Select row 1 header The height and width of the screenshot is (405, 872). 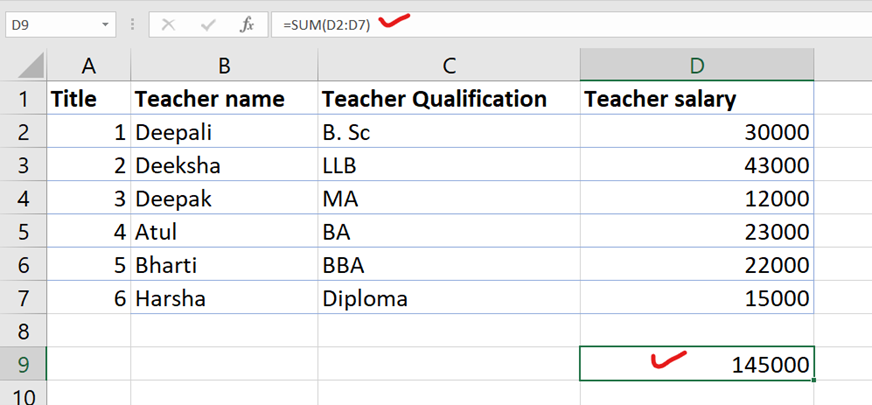[x=23, y=99]
